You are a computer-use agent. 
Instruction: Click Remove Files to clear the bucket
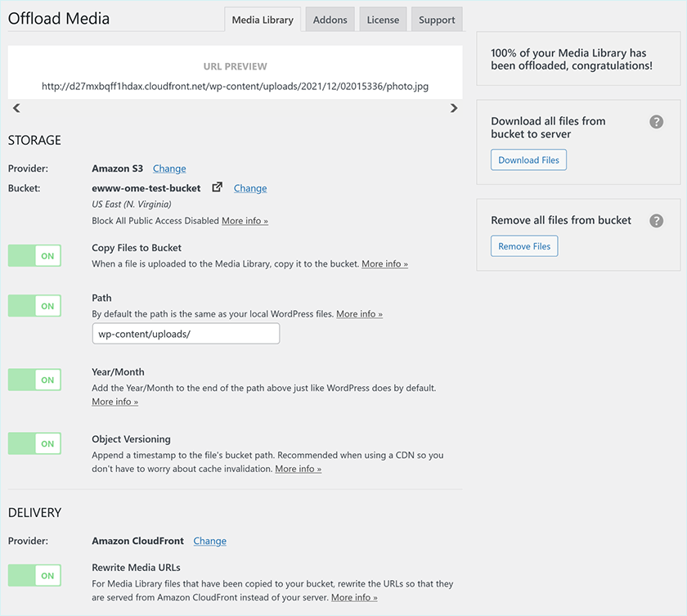coord(524,245)
